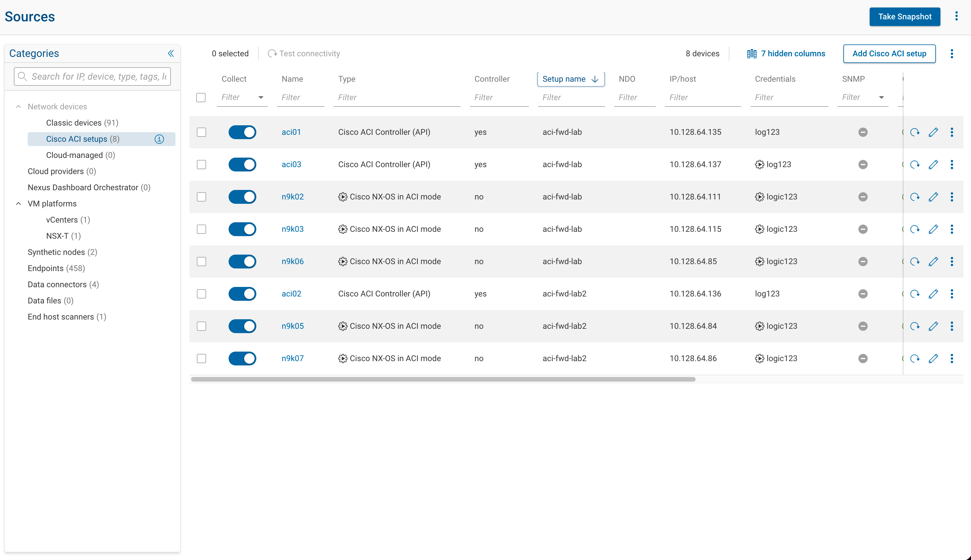Open End host scanners category

(x=67, y=317)
